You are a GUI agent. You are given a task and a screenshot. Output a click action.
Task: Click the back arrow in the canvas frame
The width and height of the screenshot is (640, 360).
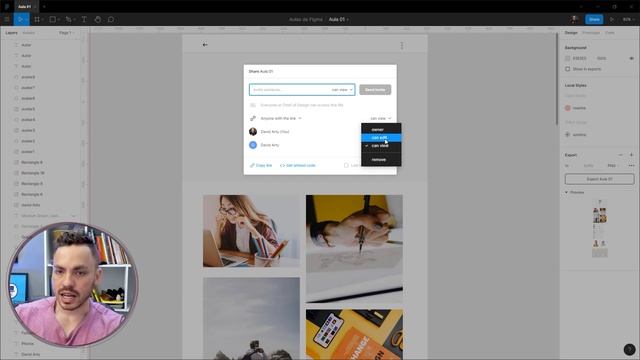pyautogui.click(x=205, y=44)
